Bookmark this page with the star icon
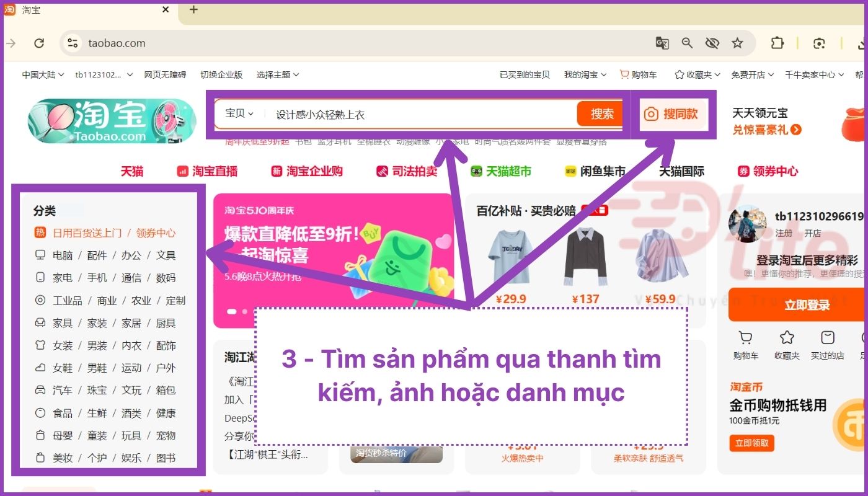Screen dimensions: 868x496 pyautogui.click(x=737, y=43)
